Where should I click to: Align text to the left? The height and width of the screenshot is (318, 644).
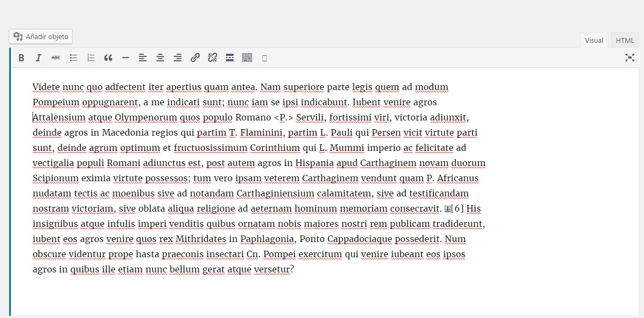click(143, 58)
